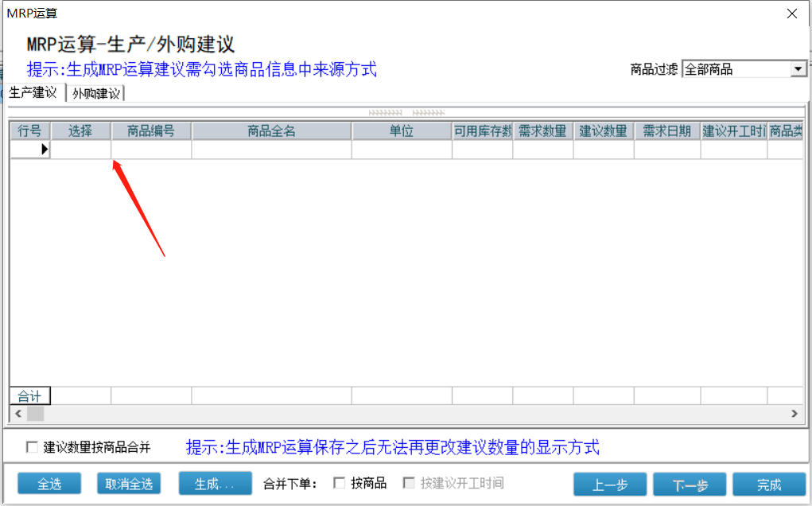The width and height of the screenshot is (812, 506).
Task: Open the 商品过滤 dropdown arrow
Action: coord(798,69)
